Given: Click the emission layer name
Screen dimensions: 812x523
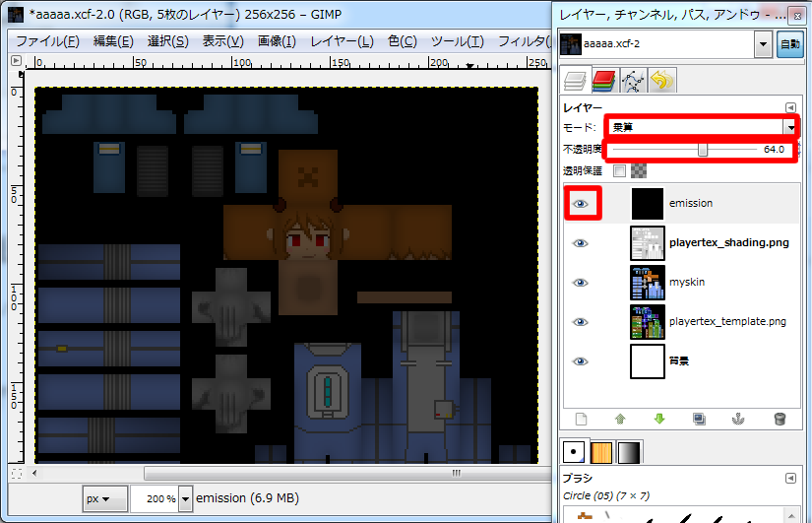Looking at the screenshot, I should [691, 203].
